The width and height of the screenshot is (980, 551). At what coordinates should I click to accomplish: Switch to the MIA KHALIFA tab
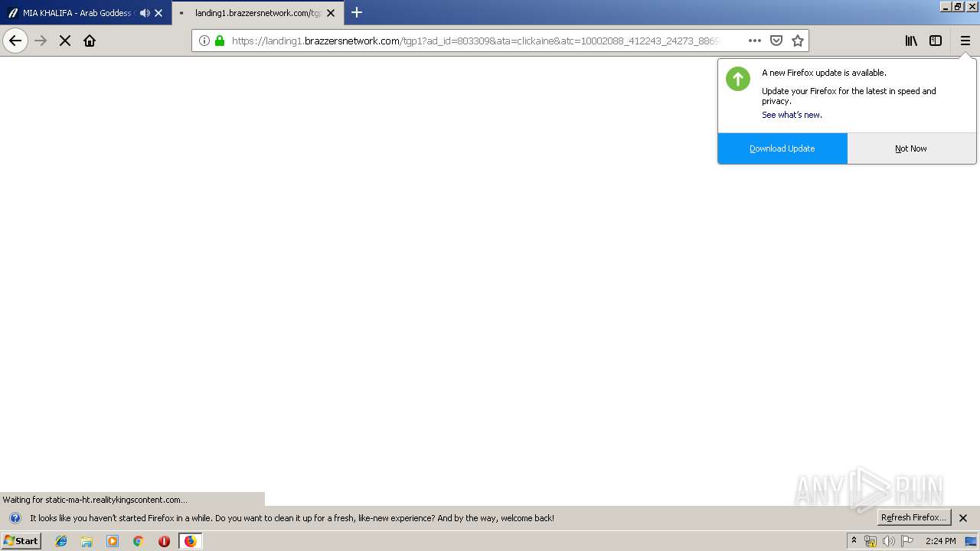click(77, 13)
